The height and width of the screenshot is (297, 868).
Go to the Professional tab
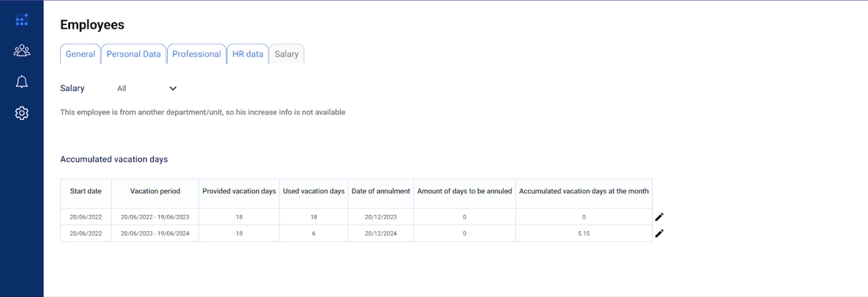[x=196, y=54]
